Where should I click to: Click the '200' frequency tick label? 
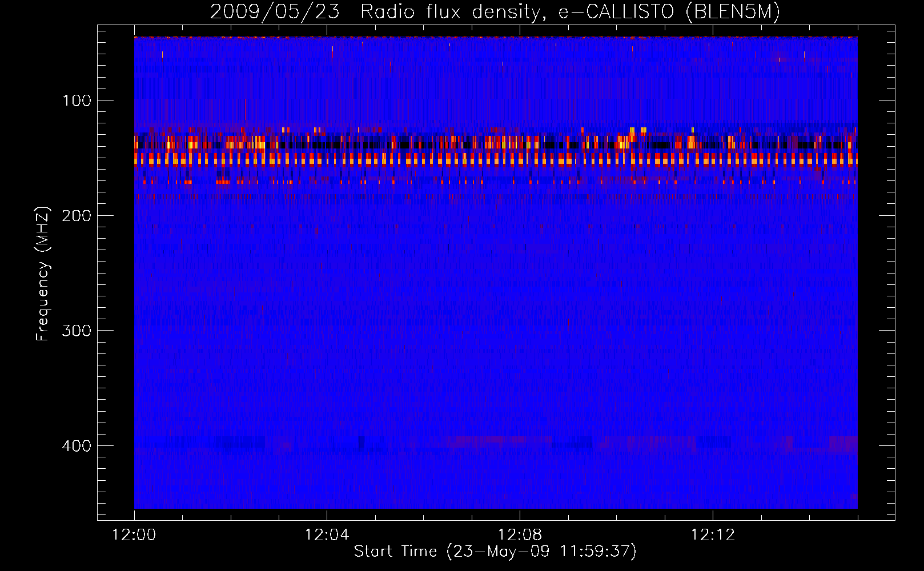pyautogui.click(x=77, y=215)
